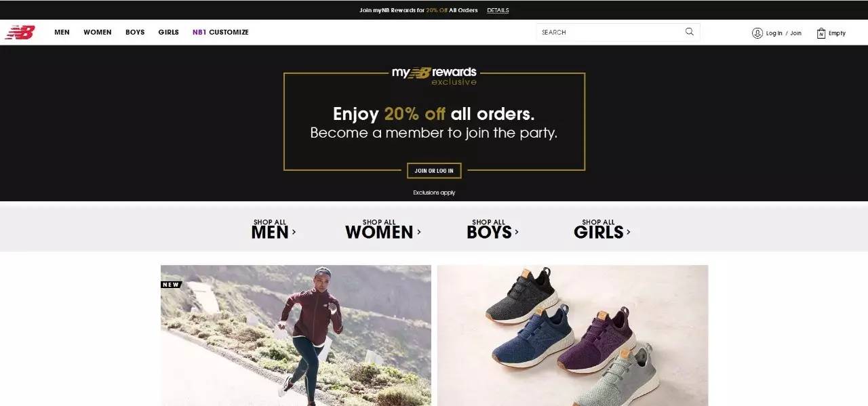Viewport: 868px width, 406px height.
Task: Click arrow next to Shop All Men
Action: (294, 232)
